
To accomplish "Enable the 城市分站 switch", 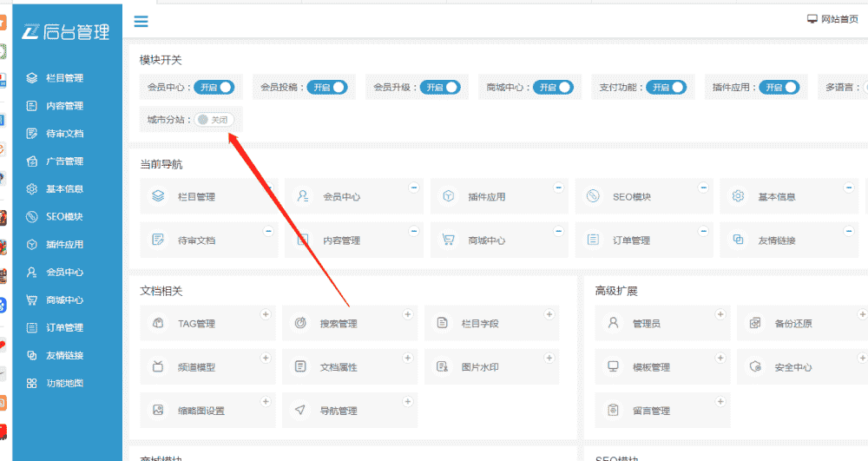I will coord(214,120).
